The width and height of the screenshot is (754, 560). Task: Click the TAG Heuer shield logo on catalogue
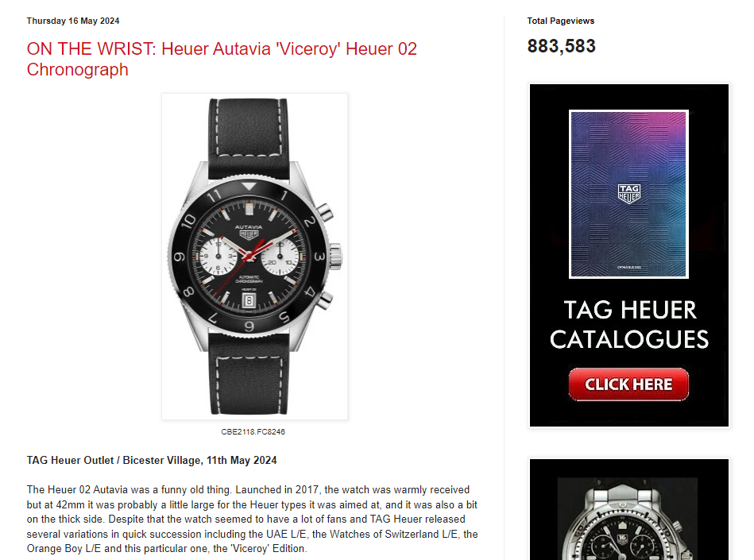coord(629,193)
